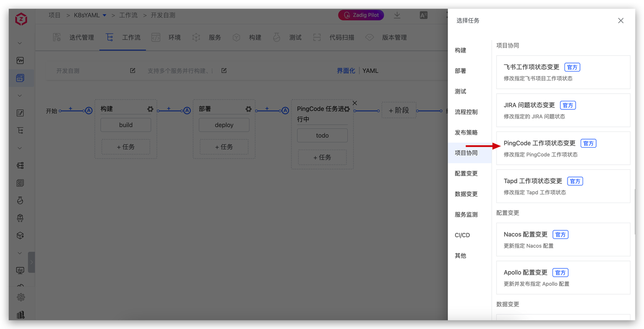Expand the left sidebar collapse handle
The height and width of the screenshot is (329, 644).
point(31,262)
